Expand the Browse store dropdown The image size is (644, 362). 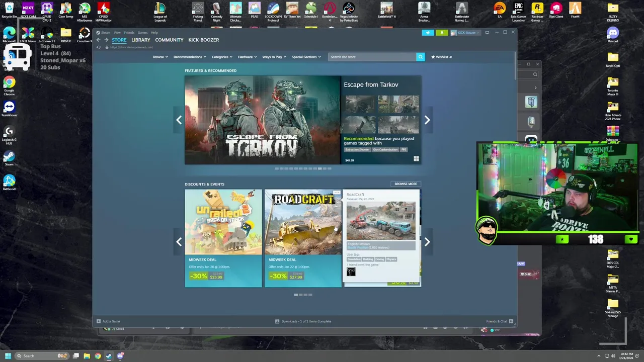tap(160, 57)
